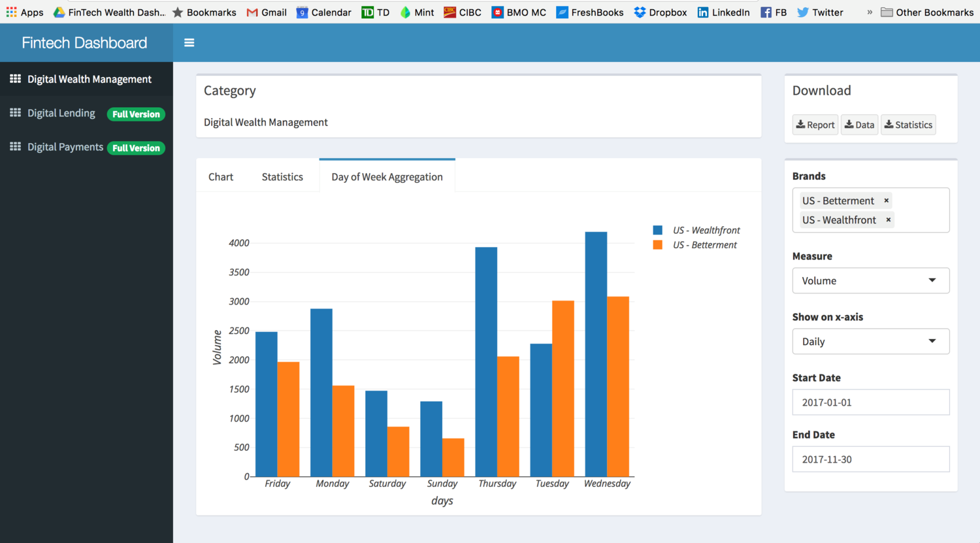Toggle the US - Wealthfront blue legend swatch

pos(658,230)
